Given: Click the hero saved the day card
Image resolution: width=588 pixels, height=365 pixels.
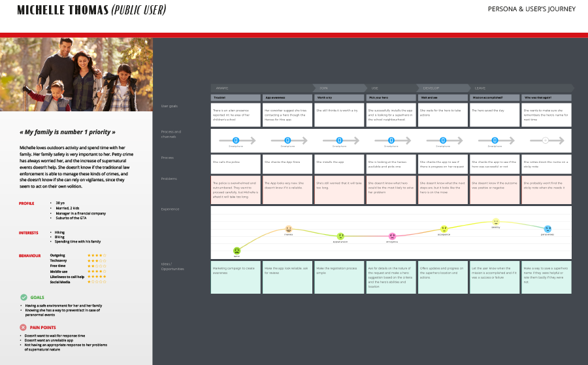Looking at the screenshot, I should [x=495, y=115].
